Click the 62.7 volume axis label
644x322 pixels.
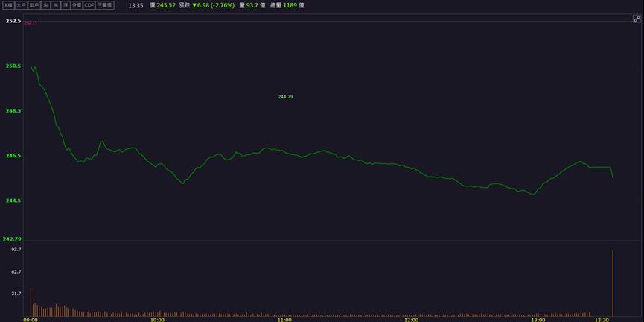(x=16, y=272)
